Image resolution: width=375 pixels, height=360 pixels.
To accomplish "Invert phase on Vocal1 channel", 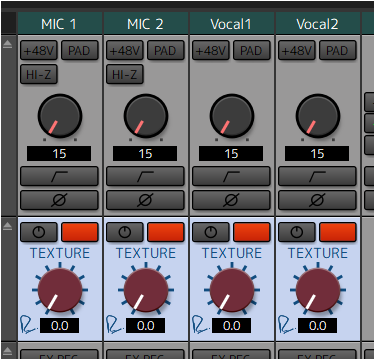I will point(231,200).
